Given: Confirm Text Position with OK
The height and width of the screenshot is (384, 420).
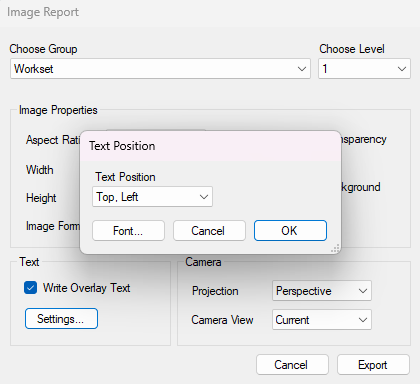Looking at the screenshot, I should pos(290,230).
